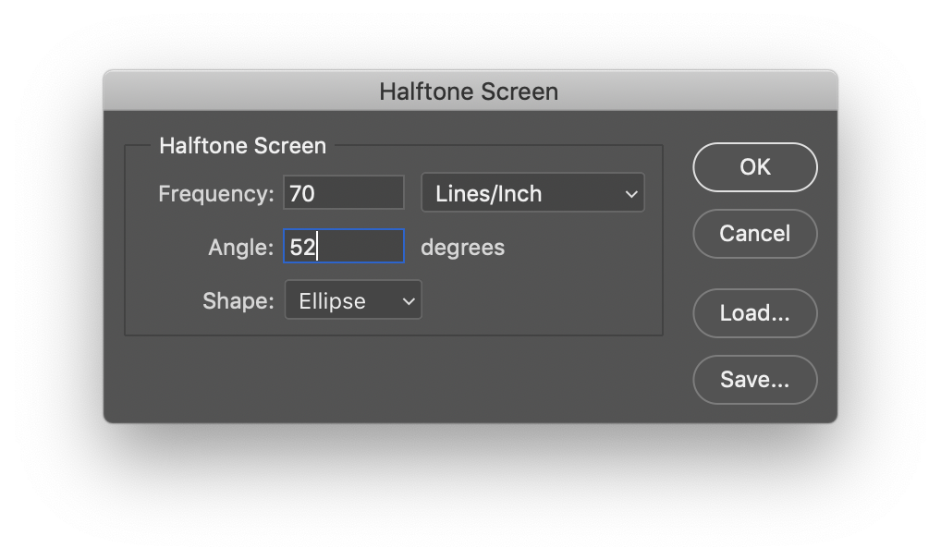Click the chevron arrow beside Lines/Inch
Viewport: 941px width, 560px height.
[x=631, y=194]
